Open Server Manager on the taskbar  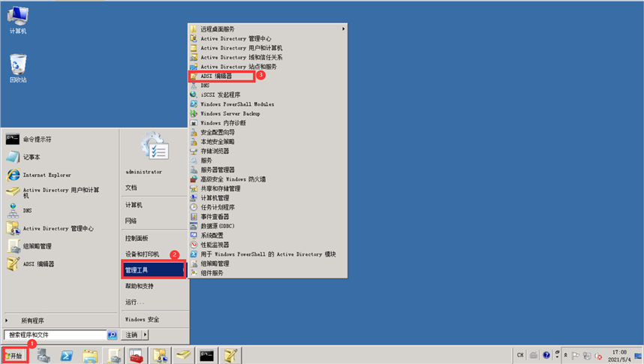(x=43, y=356)
